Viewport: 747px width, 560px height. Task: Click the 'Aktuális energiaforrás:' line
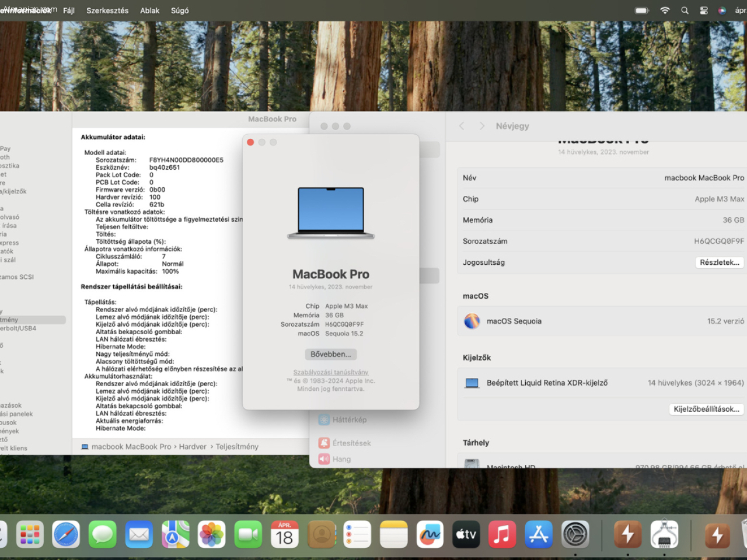[x=130, y=421]
